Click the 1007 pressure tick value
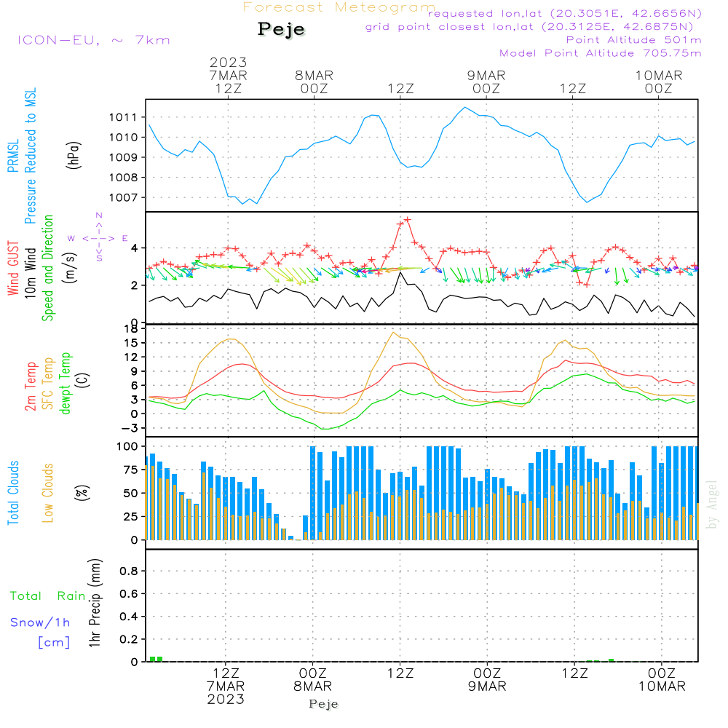 123,198
